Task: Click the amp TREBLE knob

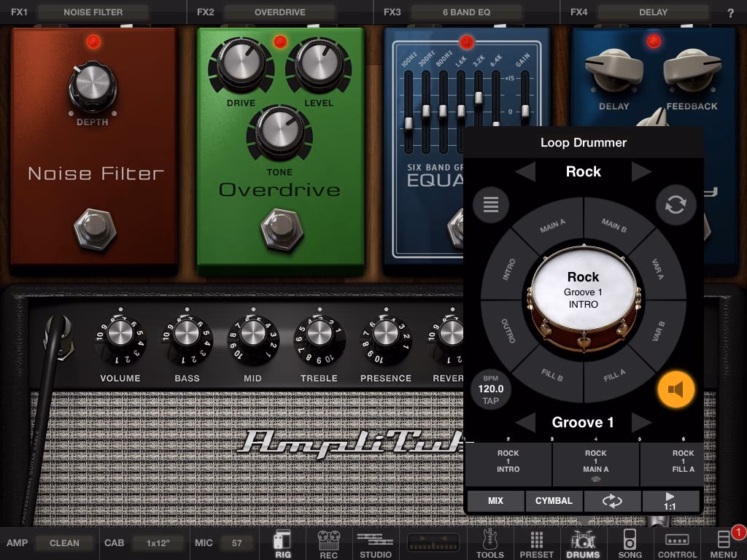Action: click(320, 332)
